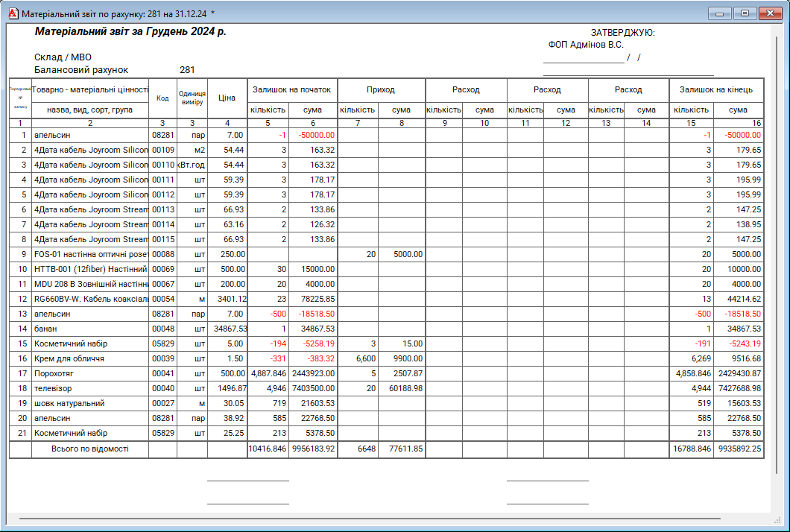The image size is (790, 532).
Task: Select the 'Залишок на початок' column header
Action: pos(291,89)
